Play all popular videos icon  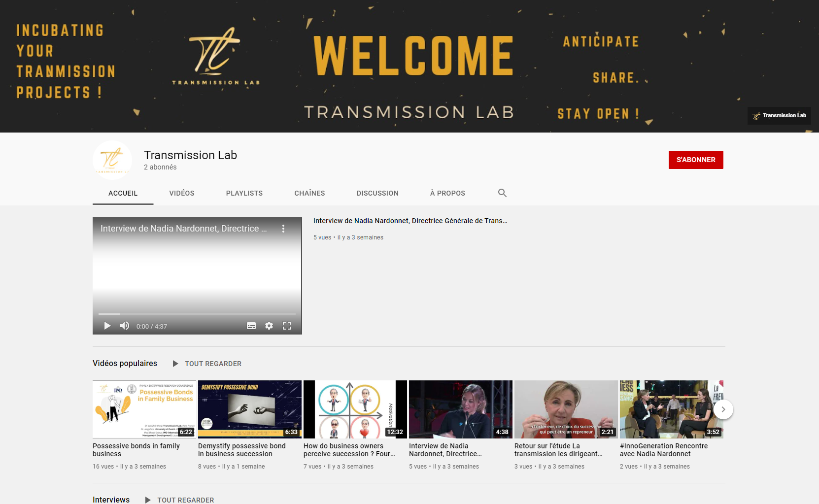[x=175, y=364]
